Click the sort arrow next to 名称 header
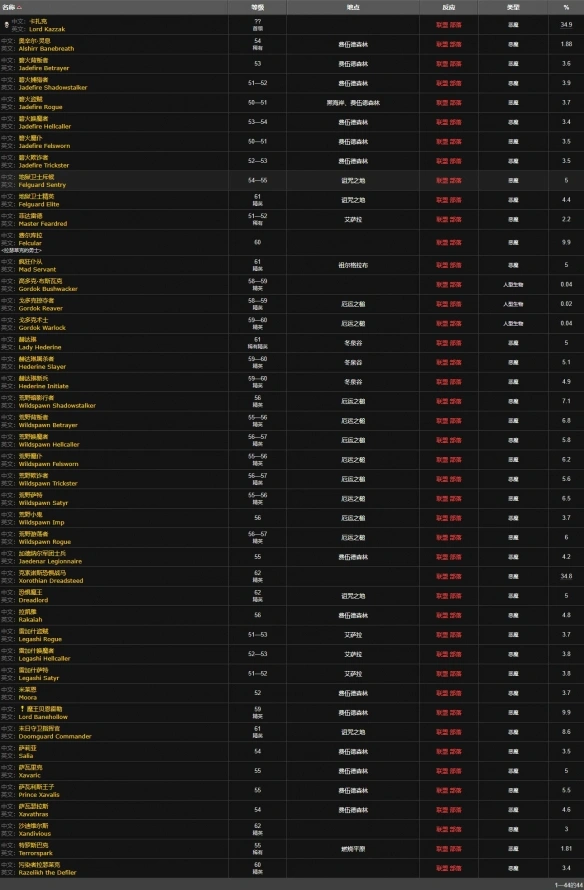 (19, 7)
